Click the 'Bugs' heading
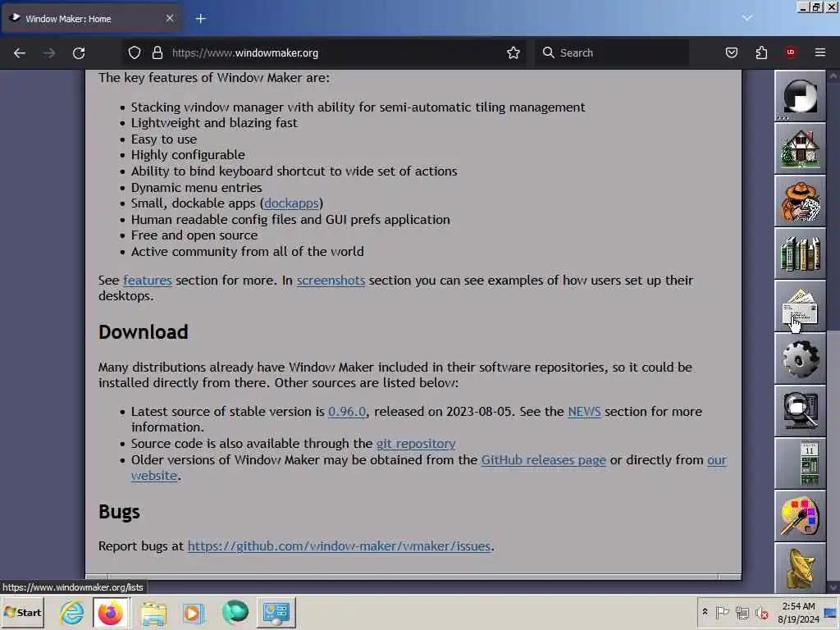 click(119, 512)
